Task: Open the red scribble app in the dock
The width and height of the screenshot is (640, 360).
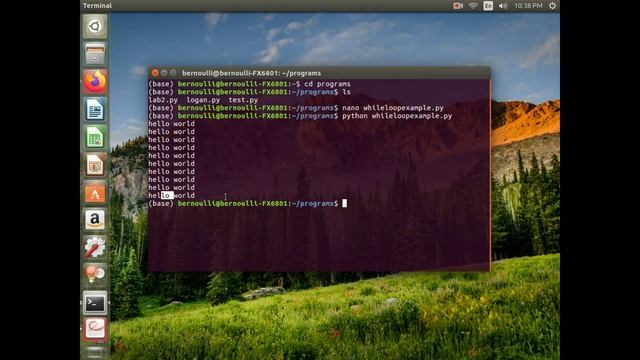Action: 95,329
